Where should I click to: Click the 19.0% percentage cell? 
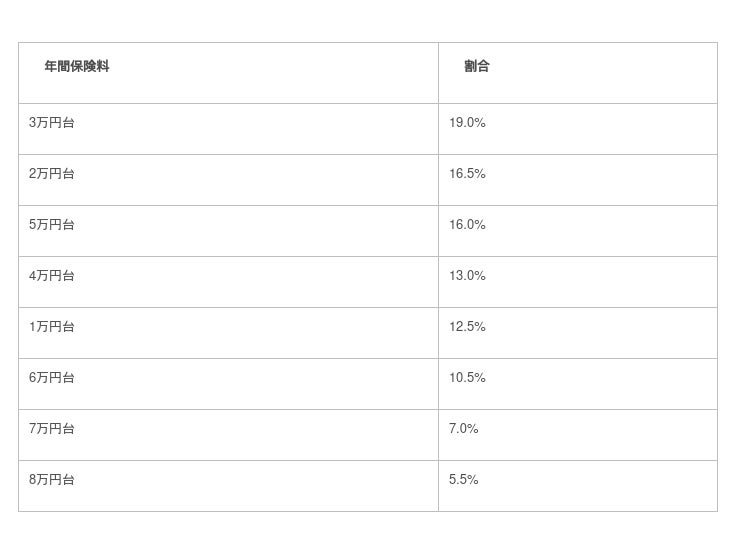point(467,123)
